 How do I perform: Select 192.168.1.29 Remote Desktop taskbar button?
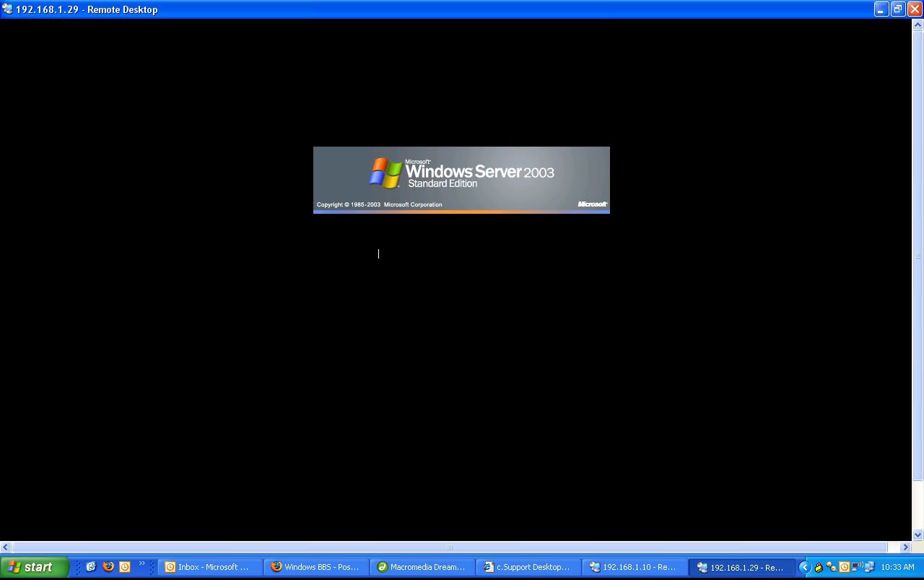[741, 567]
